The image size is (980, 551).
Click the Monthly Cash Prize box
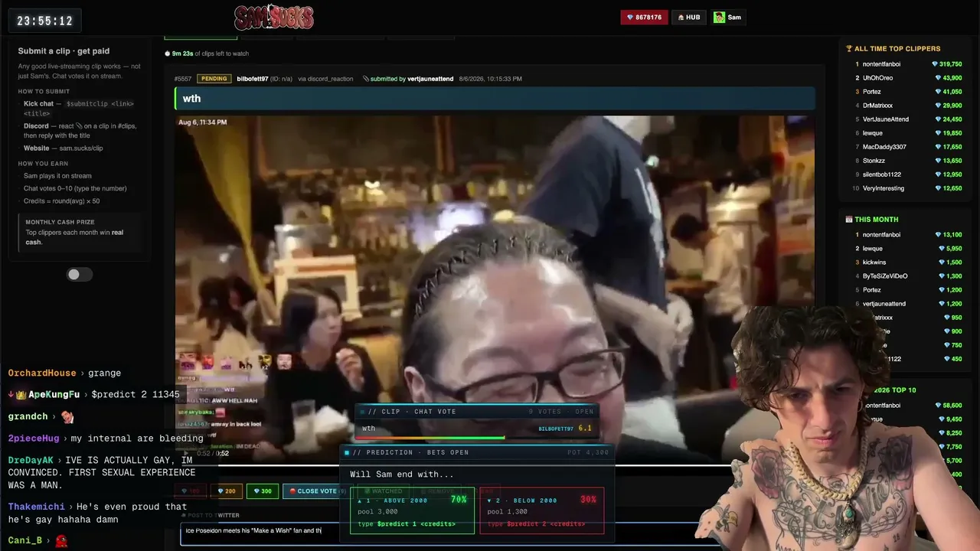click(81, 232)
